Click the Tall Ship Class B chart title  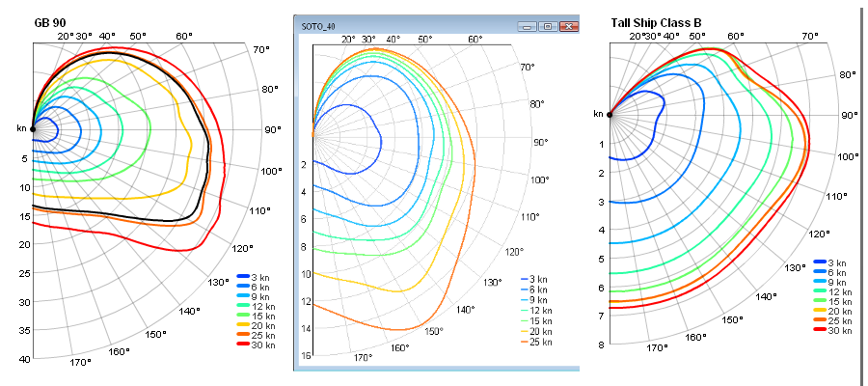pos(669,22)
